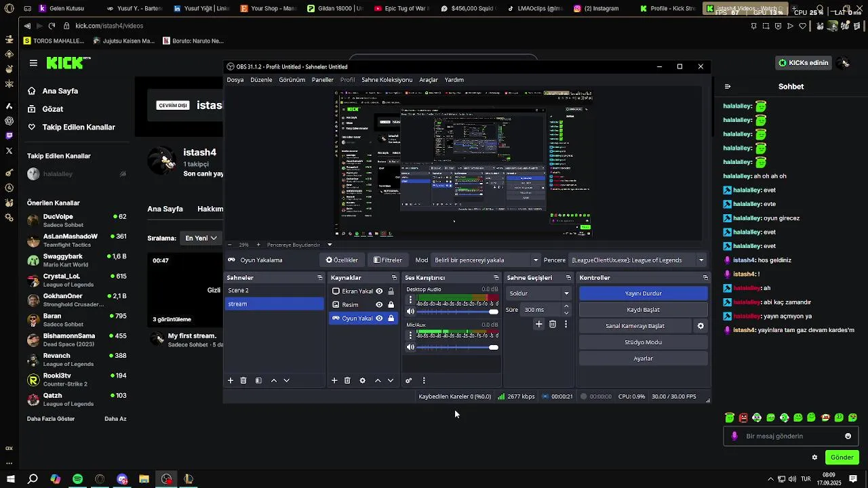Open Spotify from Windows taskbar
Screen dimensions: 868x488
pyautogui.click(x=77, y=479)
